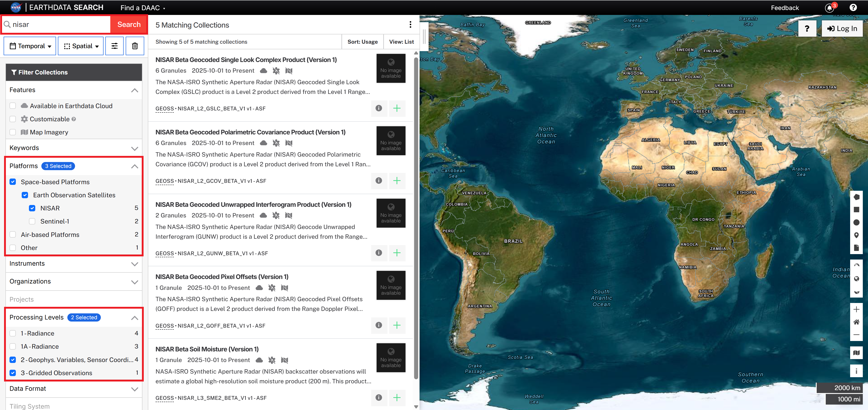
Task: Check the Available in Earthdata Cloud filter
Action: [x=13, y=105]
